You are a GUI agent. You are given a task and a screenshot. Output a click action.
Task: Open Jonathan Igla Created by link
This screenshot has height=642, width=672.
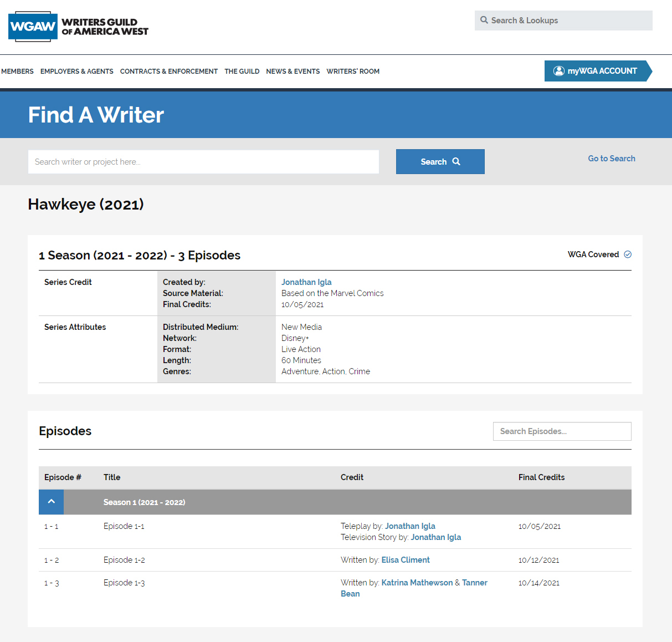(306, 282)
